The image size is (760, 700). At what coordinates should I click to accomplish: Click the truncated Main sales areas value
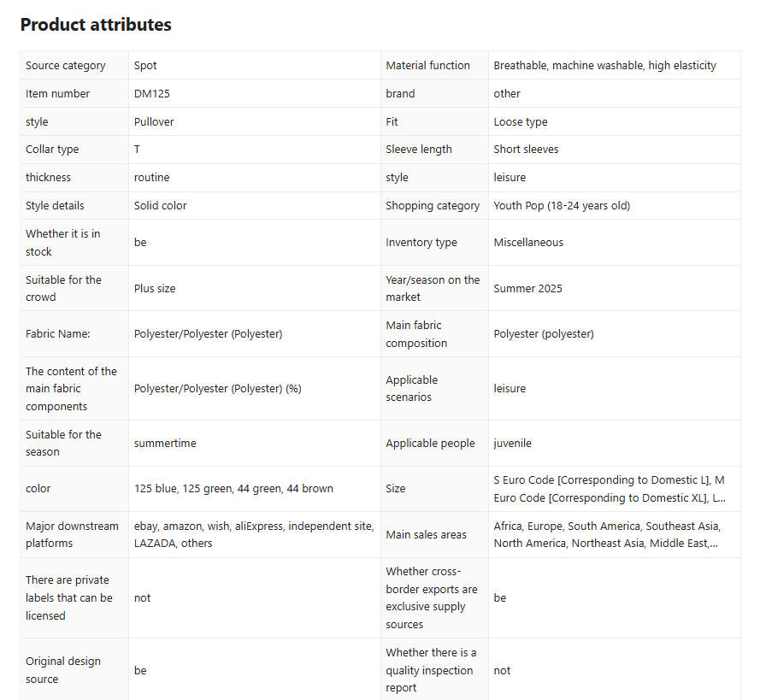click(x=605, y=535)
